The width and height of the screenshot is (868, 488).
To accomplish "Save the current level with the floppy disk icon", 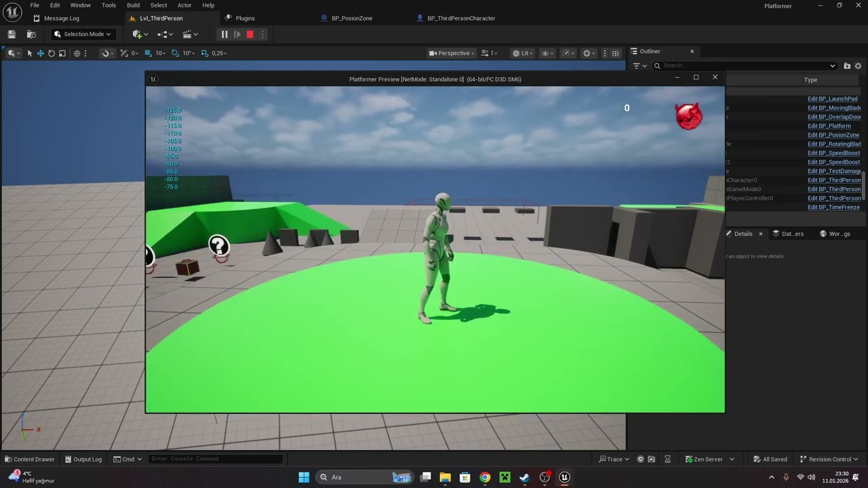I will pos(12,34).
